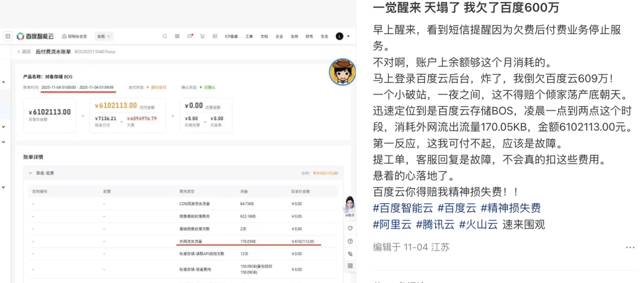Click the heart icon in floating sidebar

(x=349, y=228)
